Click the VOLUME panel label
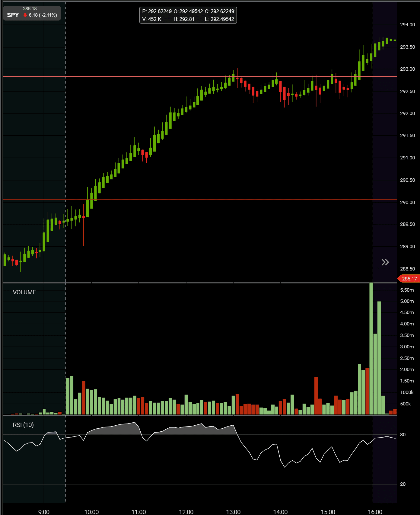The height and width of the screenshot is (515, 420). (x=24, y=292)
